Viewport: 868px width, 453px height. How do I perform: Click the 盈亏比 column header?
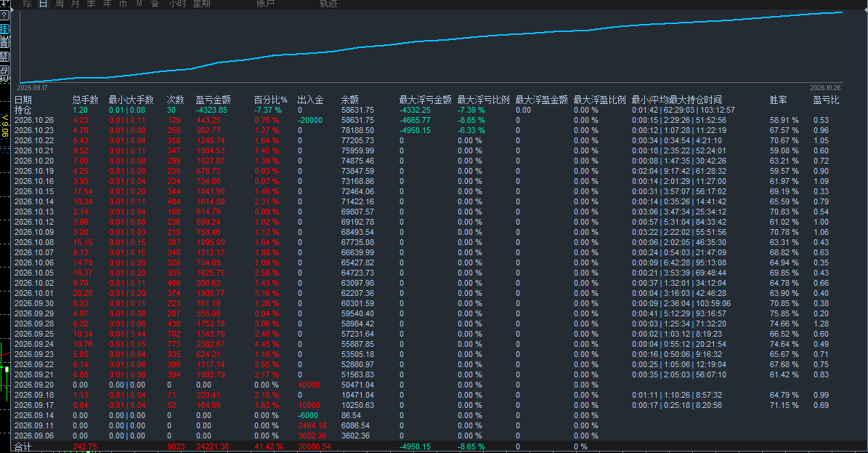pyautogui.click(x=826, y=100)
